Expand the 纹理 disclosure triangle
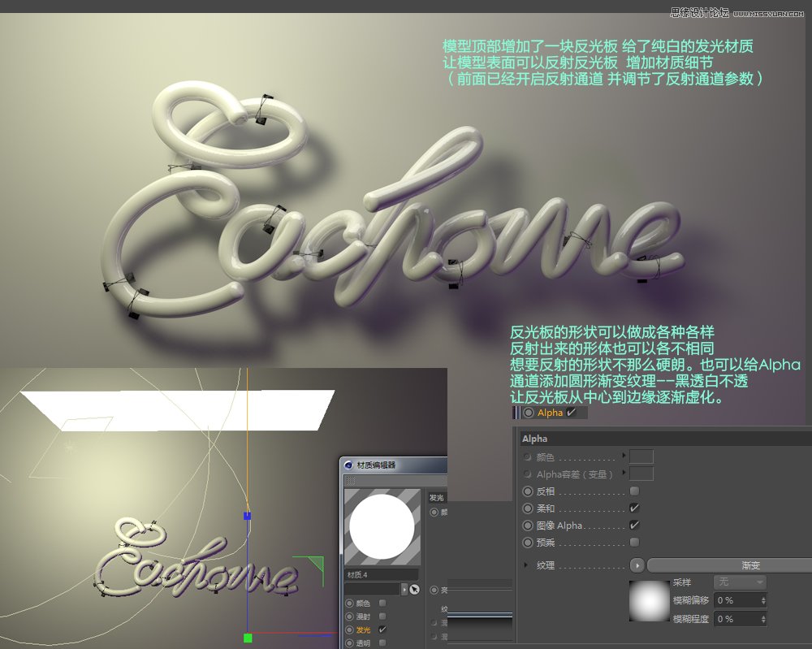 click(x=526, y=565)
